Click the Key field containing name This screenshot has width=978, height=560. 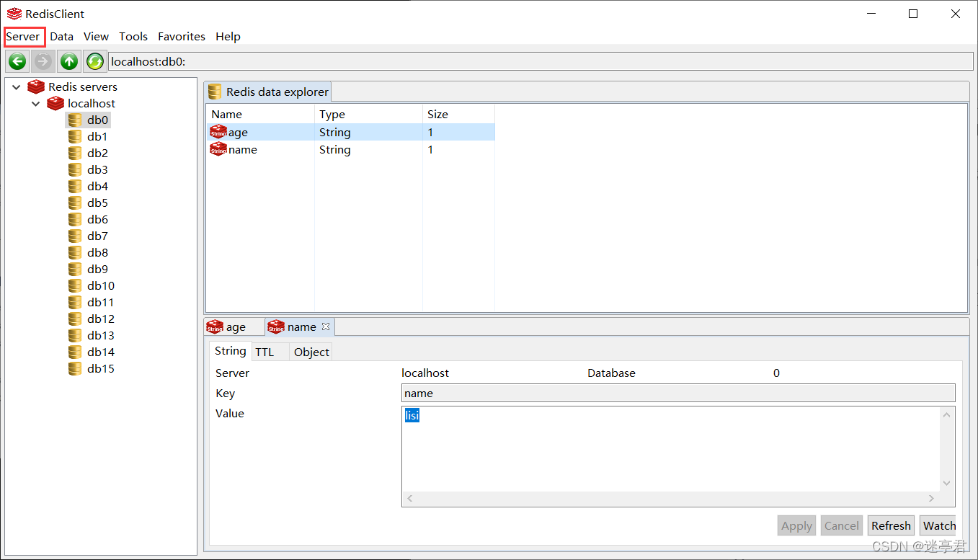click(x=678, y=393)
